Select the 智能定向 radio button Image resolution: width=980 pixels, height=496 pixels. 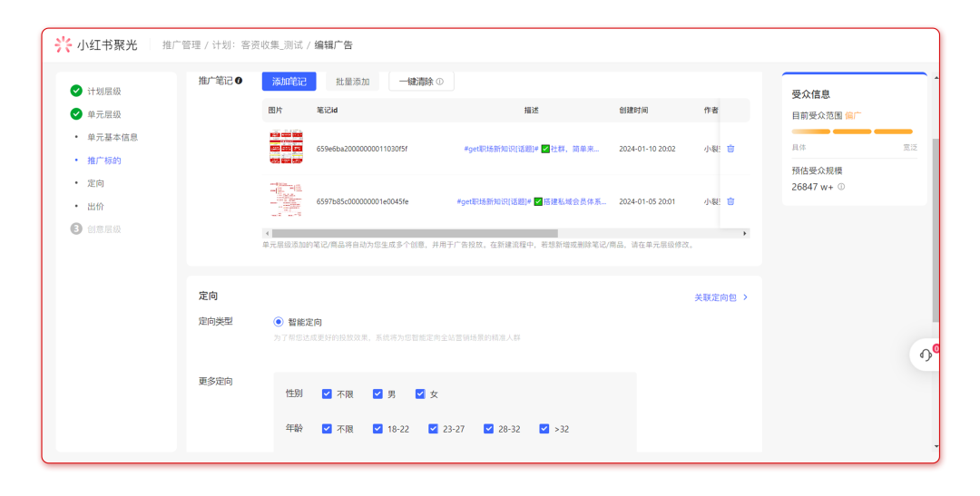pyautogui.click(x=279, y=322)
